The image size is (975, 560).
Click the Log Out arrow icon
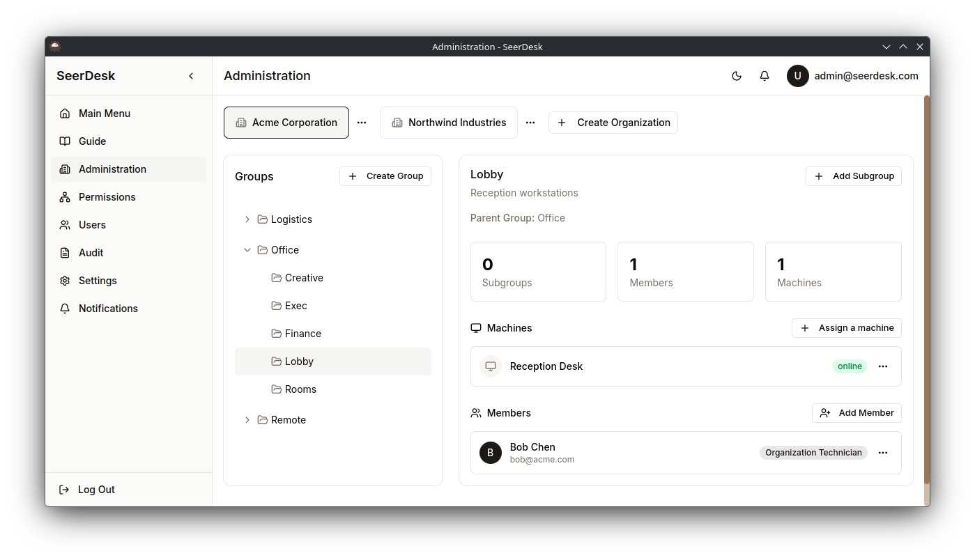tap(64, 489)
